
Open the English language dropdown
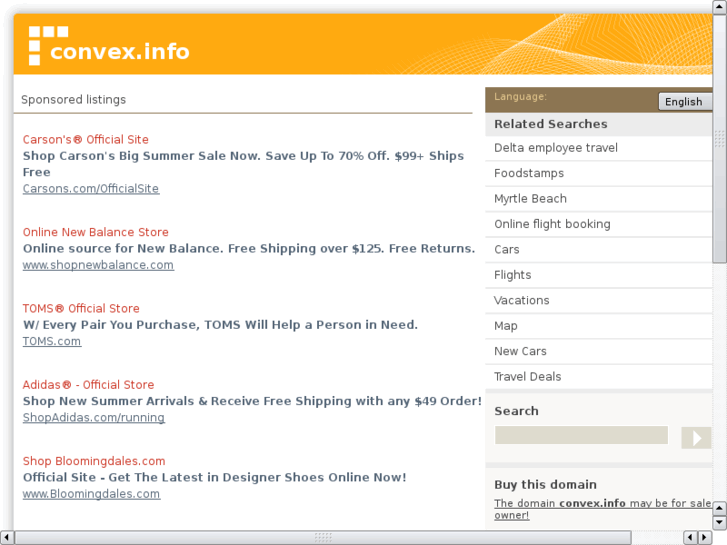[x=685, y=102]
